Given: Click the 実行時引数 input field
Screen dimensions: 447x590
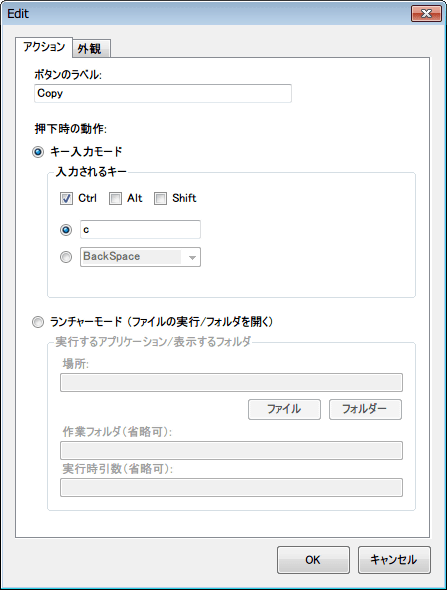Looking at the screenshot, I should click(x=231, y=488).
